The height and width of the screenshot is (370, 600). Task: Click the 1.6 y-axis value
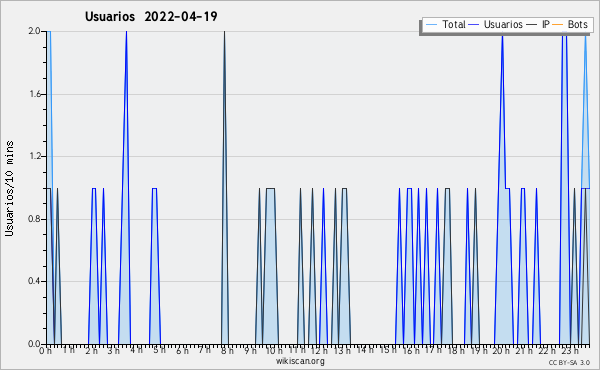pos(34,94)
